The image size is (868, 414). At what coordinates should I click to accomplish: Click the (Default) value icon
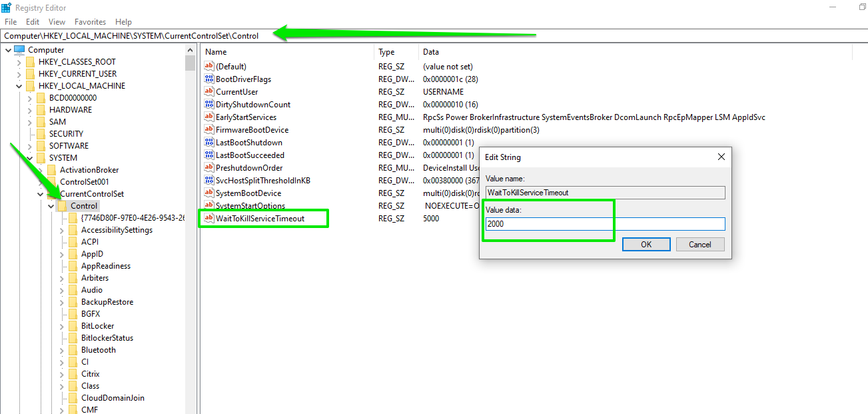click(209, 67)
